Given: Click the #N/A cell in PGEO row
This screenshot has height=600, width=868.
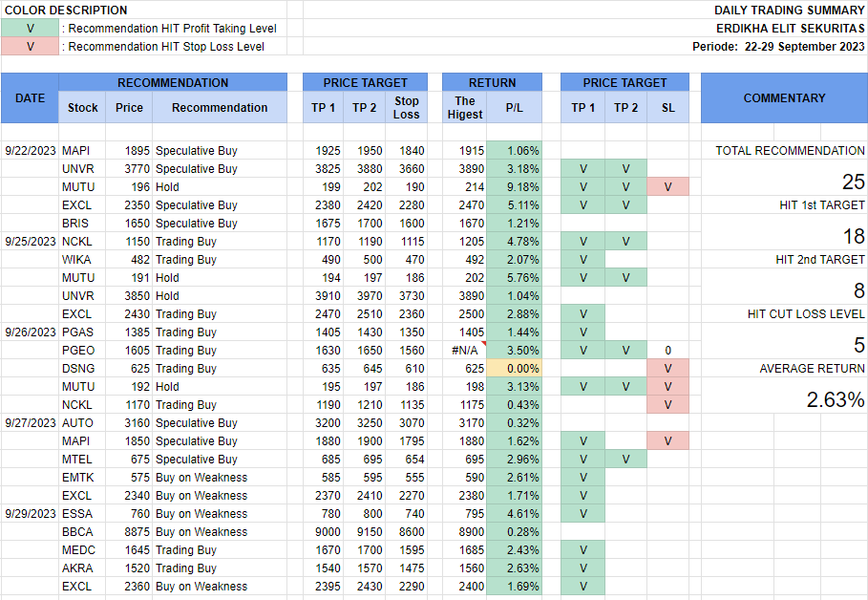Looking at the screenshot, I should coord(465,351).
